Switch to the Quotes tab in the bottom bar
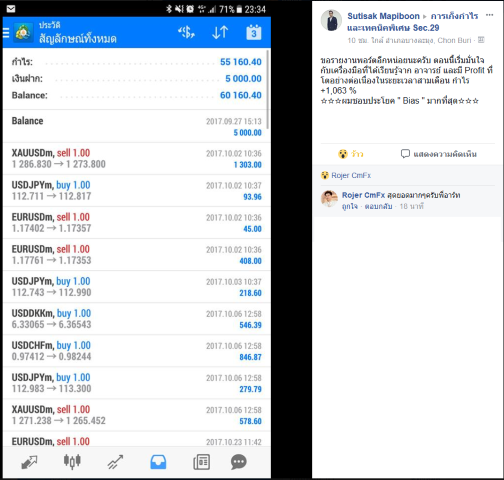This screenshot has height=480, width=504. coord(29,462)
